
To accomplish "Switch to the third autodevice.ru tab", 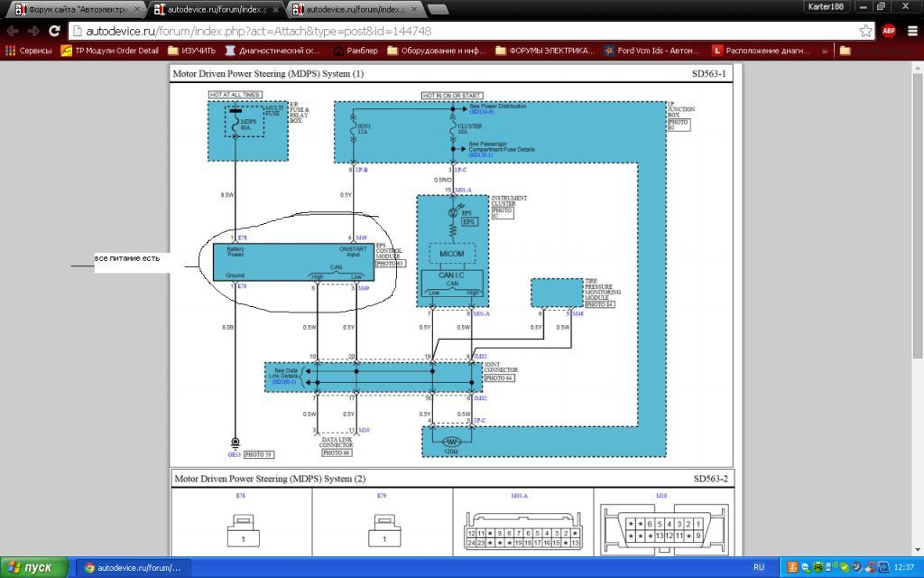I will (x=355, y=9).
